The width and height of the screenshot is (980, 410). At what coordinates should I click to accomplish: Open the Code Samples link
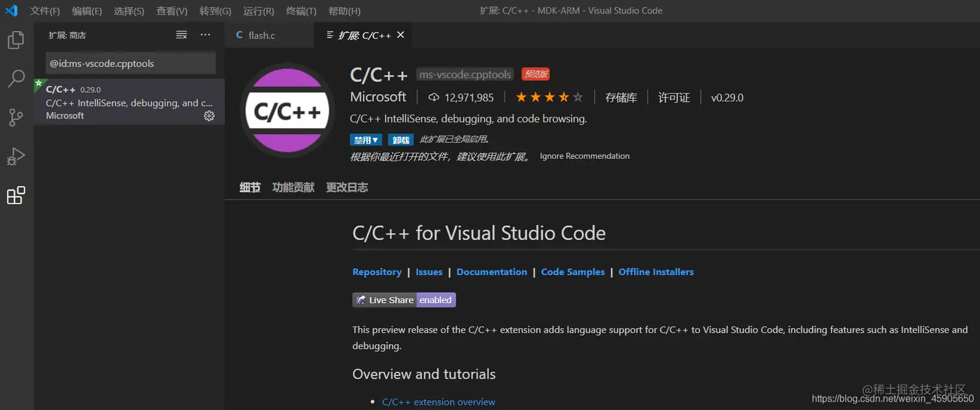point(573,272)
